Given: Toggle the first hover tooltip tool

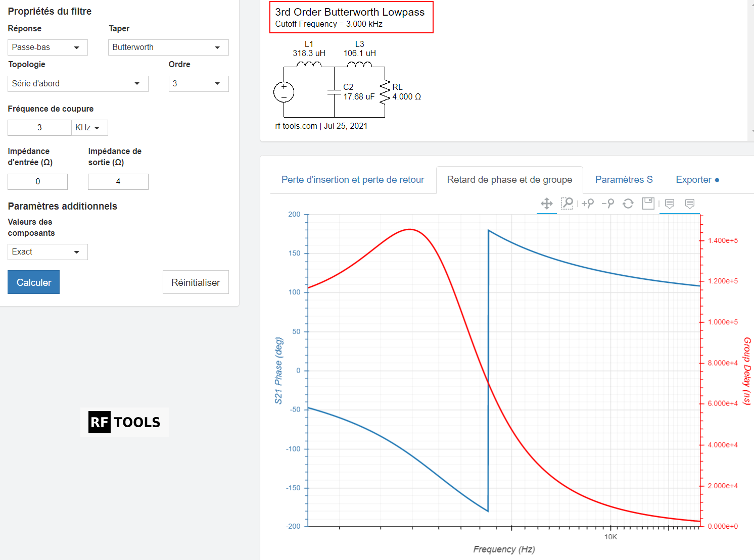Looking at the screenshot, I should 670,203.
